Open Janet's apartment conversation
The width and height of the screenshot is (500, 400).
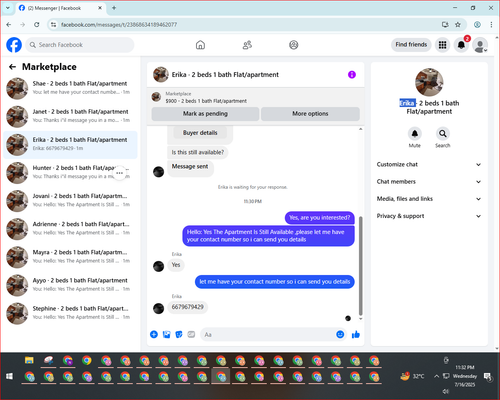coord(70,117)
